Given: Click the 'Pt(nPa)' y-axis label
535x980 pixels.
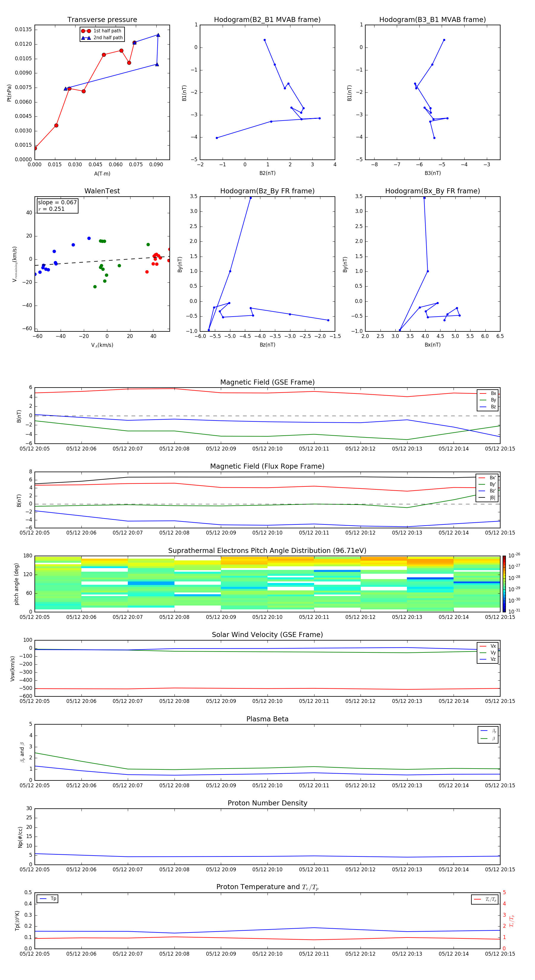Looking at the screenshot, I should click(9, 92).
